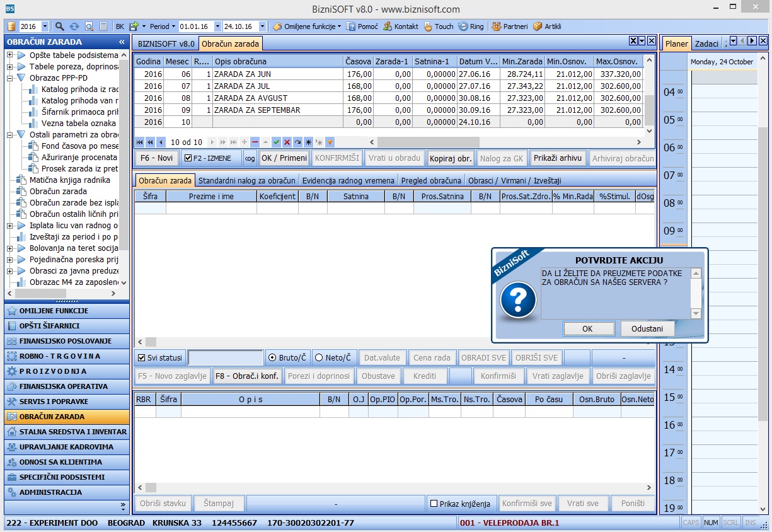The image size is (772, 532).
Task: Open Pomoć help from the toolbar
Action: [x=362, y=26]
